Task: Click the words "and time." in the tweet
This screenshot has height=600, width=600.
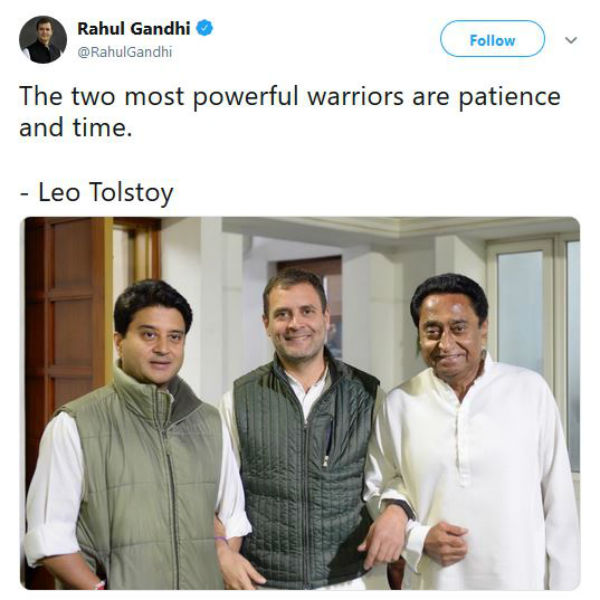Action: click(75, 128)
